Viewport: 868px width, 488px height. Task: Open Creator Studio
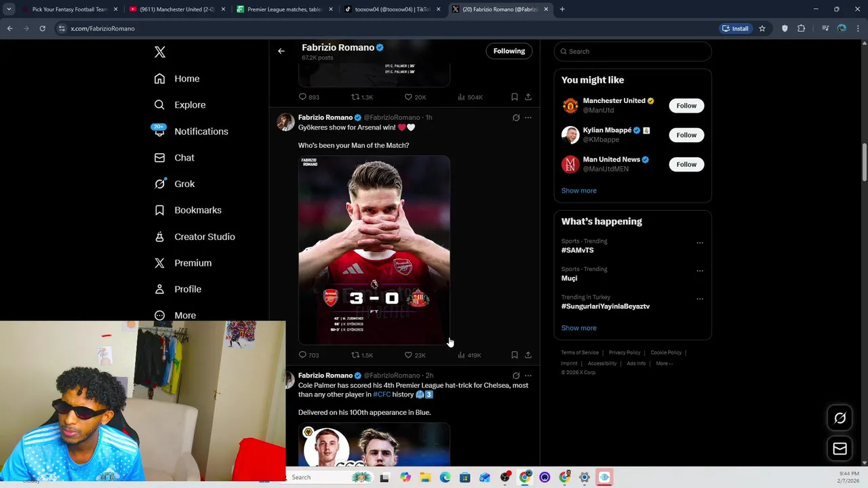pos(194,237)
